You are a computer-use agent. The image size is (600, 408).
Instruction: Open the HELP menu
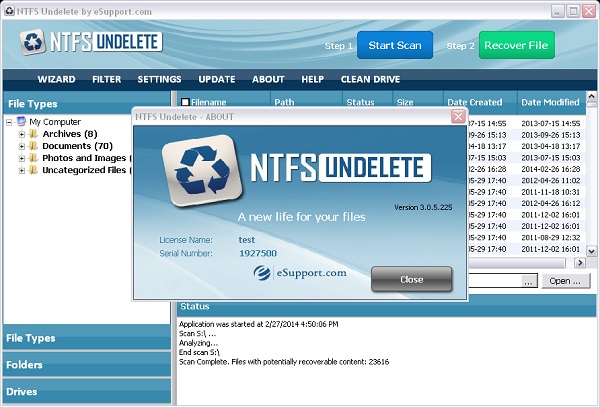[312, 79]
